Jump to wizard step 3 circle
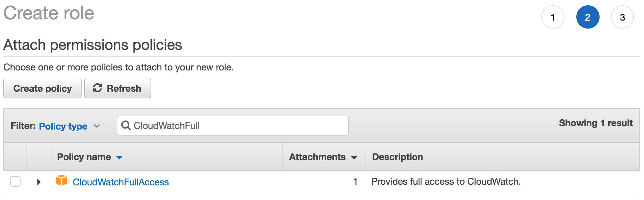 [622, 17]
